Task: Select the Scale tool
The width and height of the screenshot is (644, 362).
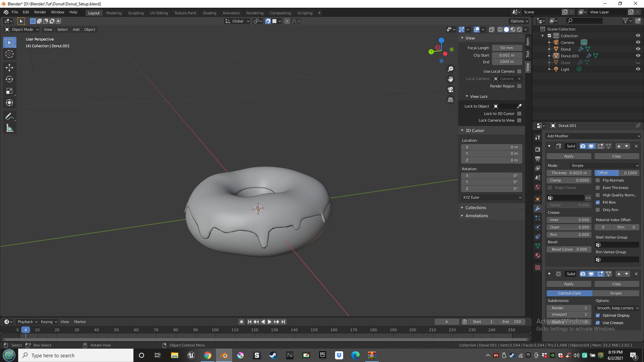Action: coord(9,91)
